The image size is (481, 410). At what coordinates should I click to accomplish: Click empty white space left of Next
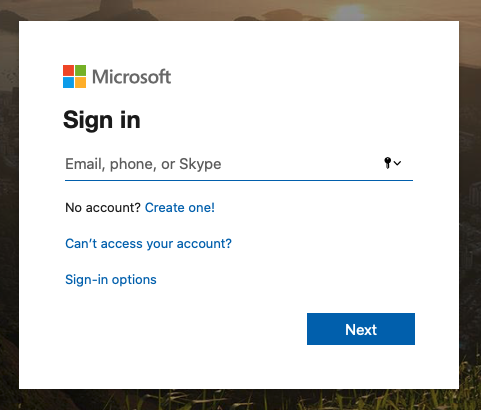[183, 329]
